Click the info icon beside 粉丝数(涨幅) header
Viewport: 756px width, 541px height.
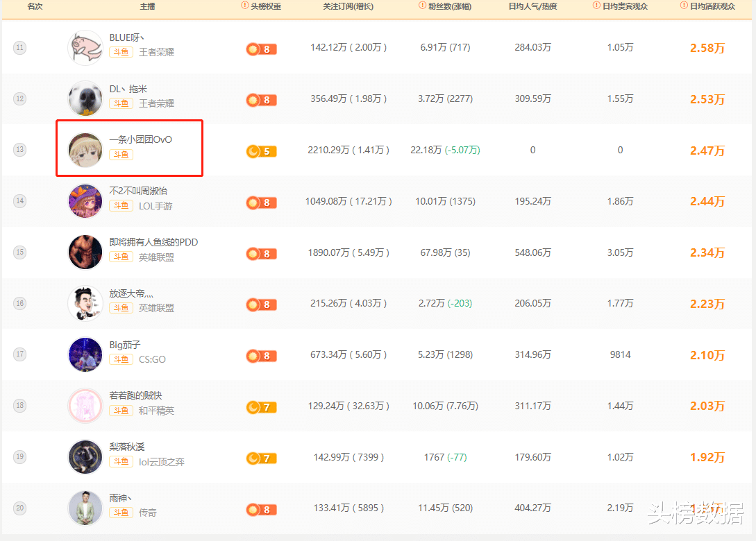[x=422, y=6]
